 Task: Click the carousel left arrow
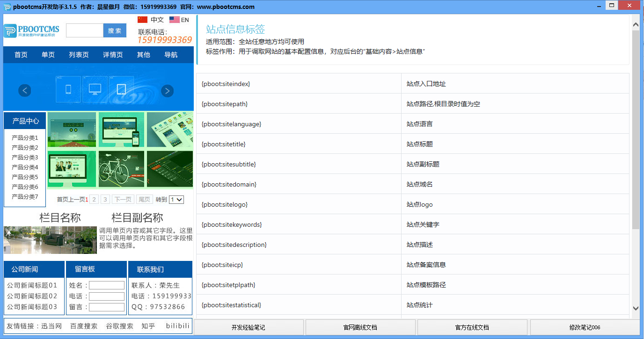(x=24, y=91)
